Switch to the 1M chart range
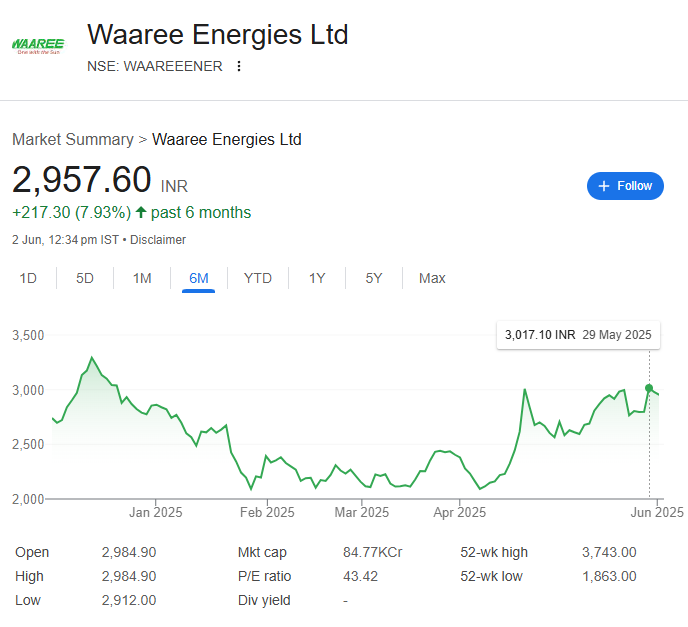 142,278
